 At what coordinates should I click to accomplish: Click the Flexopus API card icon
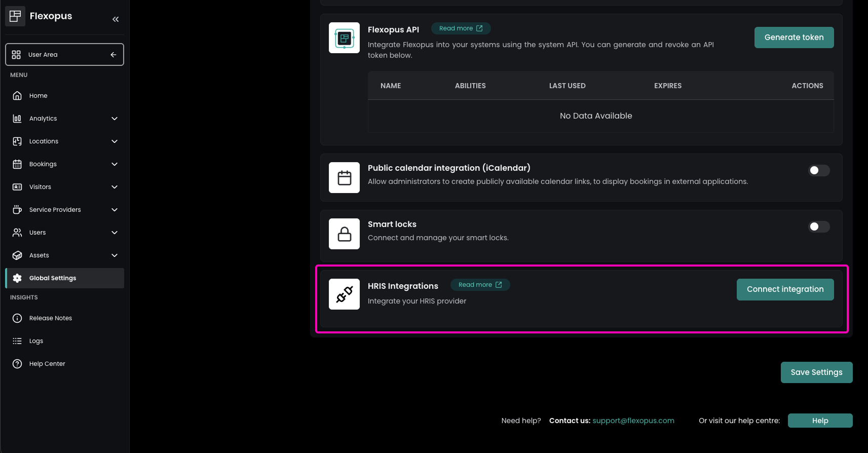[344, 38]
